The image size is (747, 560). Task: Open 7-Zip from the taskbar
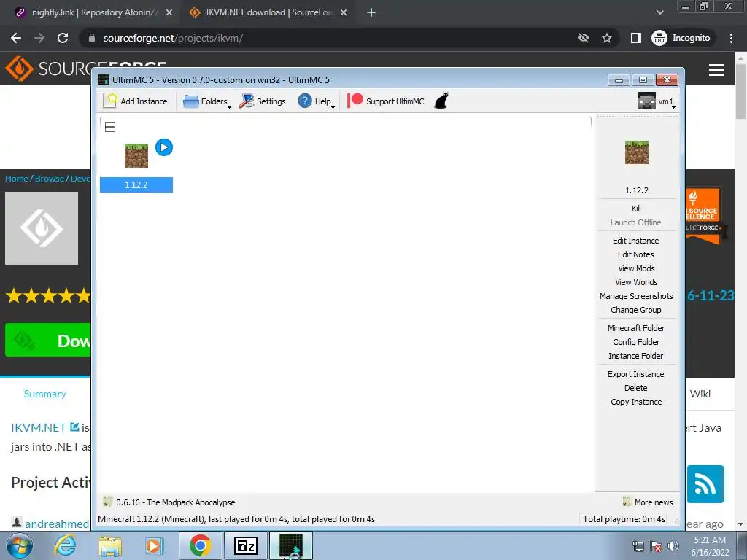(245, 545)
